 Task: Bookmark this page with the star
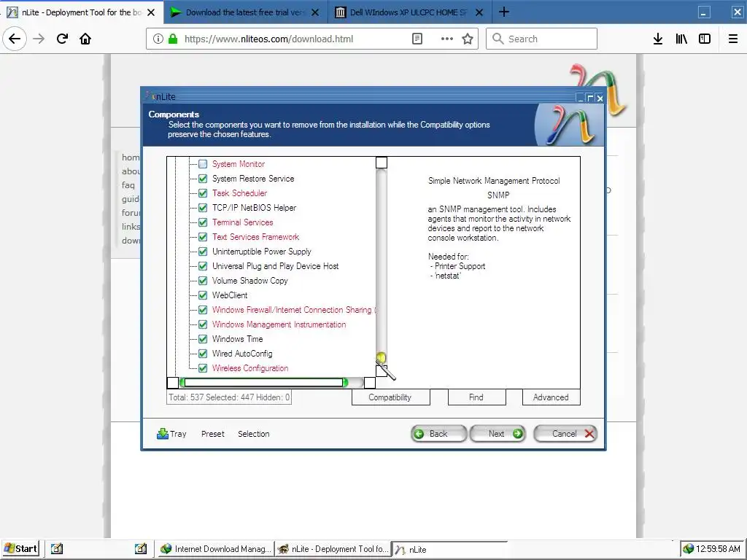pos(468,39)
